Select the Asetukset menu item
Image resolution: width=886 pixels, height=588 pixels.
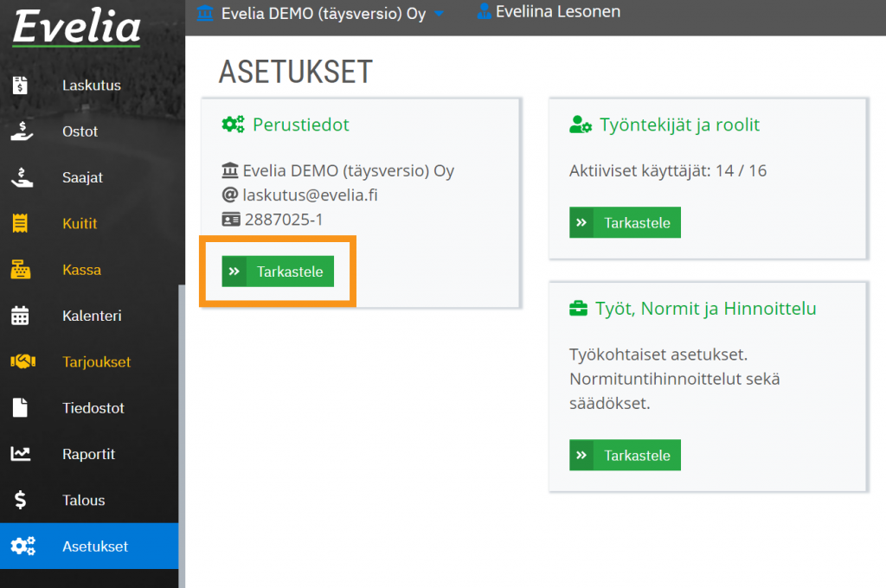tap(89, 546)
